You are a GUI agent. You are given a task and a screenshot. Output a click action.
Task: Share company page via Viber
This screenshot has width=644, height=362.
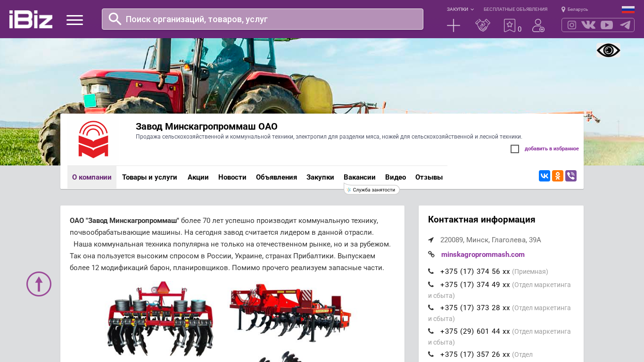pos(571,176)
